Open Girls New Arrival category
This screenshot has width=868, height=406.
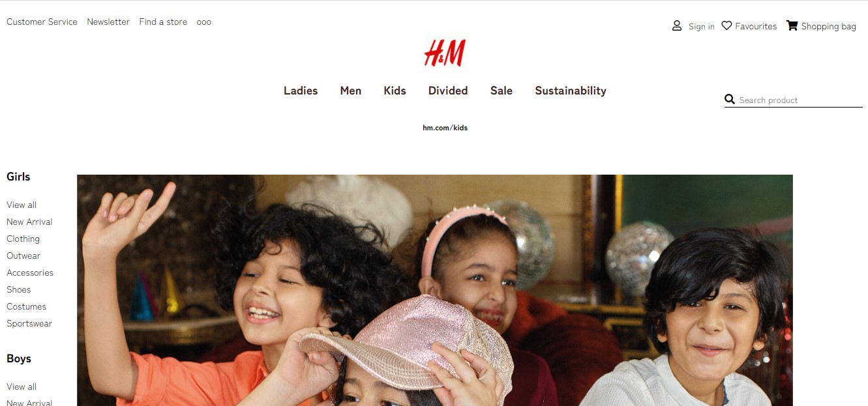click(x=29, y=222)
